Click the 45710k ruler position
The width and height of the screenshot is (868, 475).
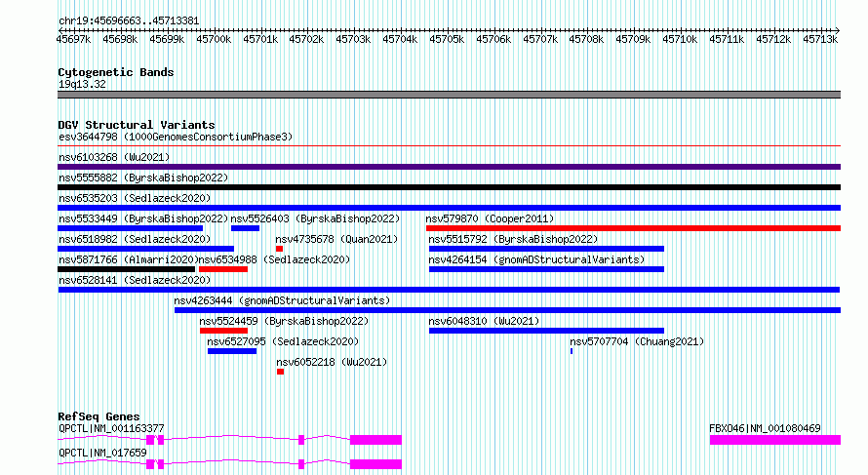[680, 39]
